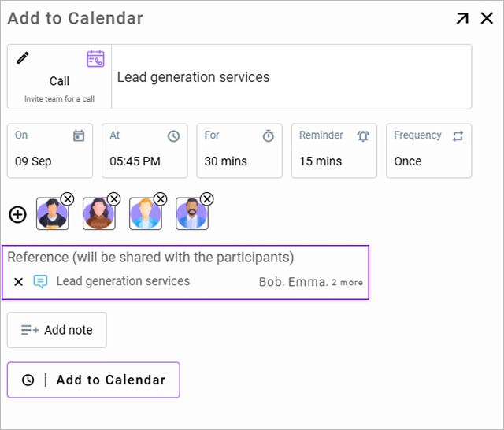Edit the Lead generation services title field

click(291, 77)
